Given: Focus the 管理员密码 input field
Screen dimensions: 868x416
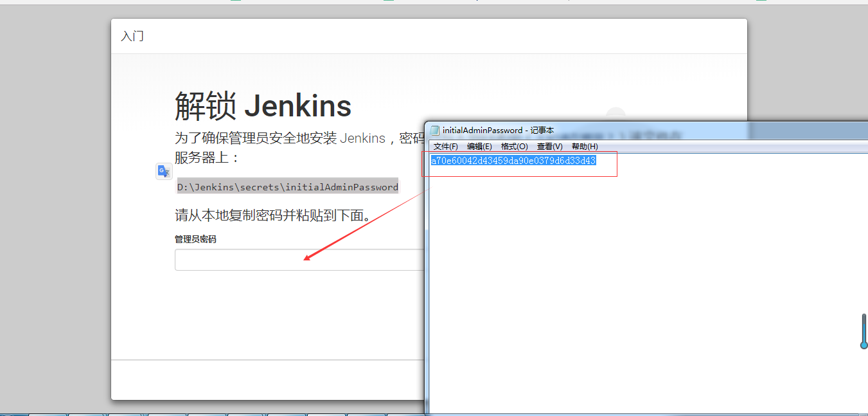Looking at the screenshot, I should [299, 260].
